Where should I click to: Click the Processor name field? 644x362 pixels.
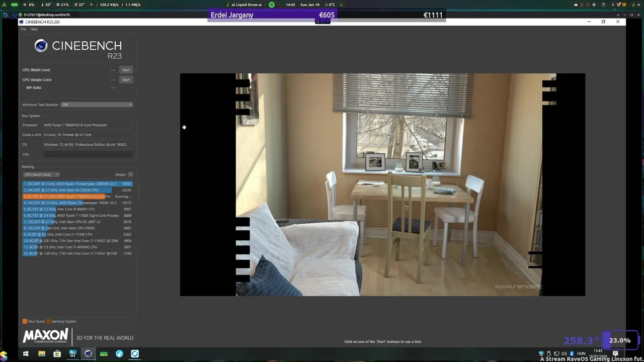click(x=88, y=125)
